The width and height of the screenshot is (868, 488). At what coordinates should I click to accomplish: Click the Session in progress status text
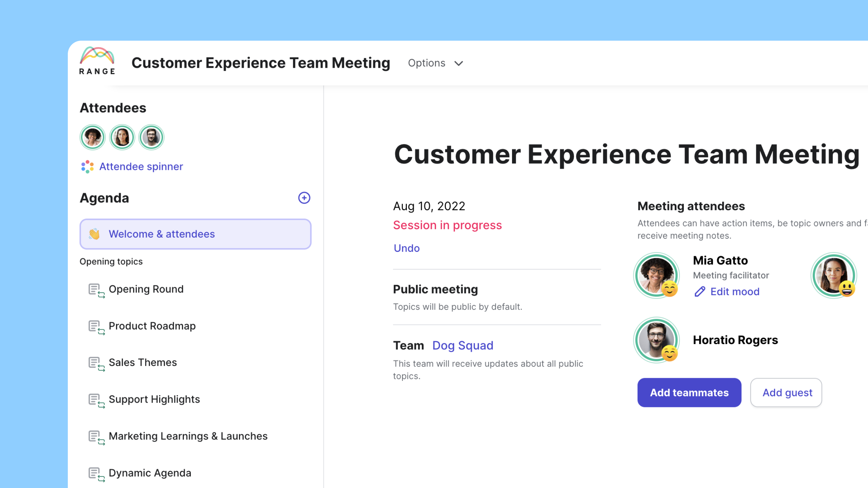447,225
